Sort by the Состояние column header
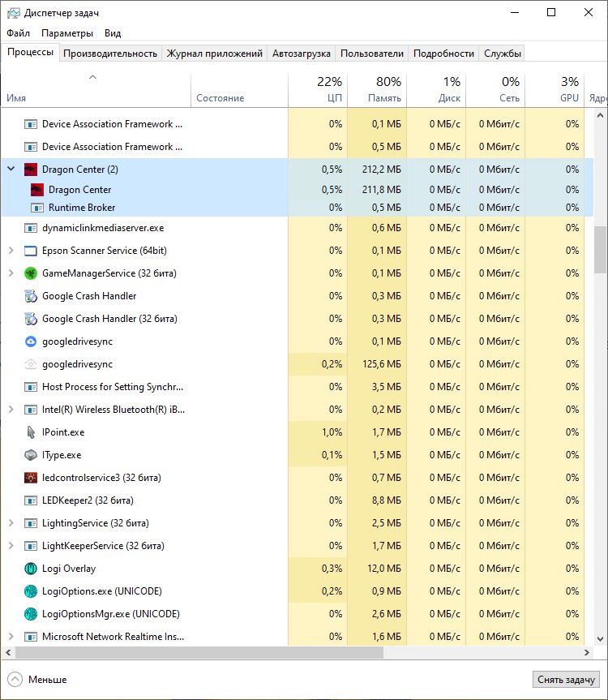Image resolution: width=608 pixels, height=700 pixels. [x=239, y=90]
